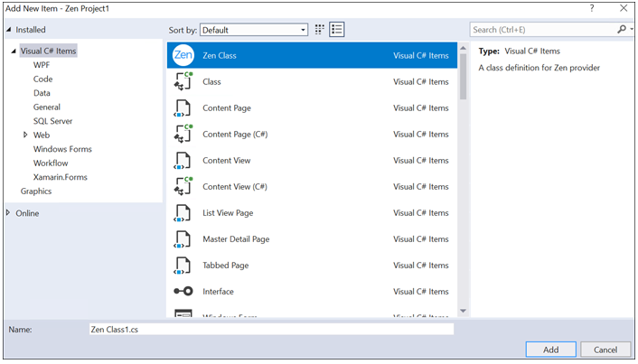Image resolution: width=638 pixels, height=364 pixels.
Task: Select the Xamarin.Forms category
Action: (x=61, y=177)
